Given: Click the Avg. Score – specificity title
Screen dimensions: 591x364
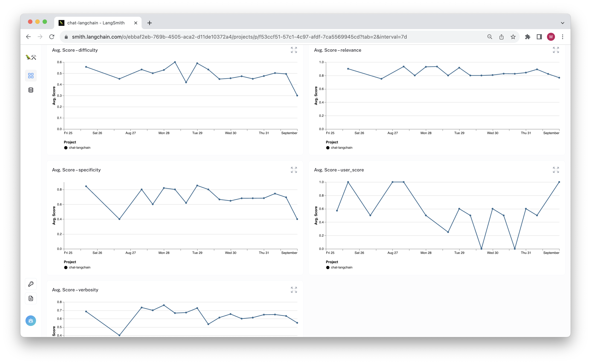Looking at the screenshot, I should [76, 170].
